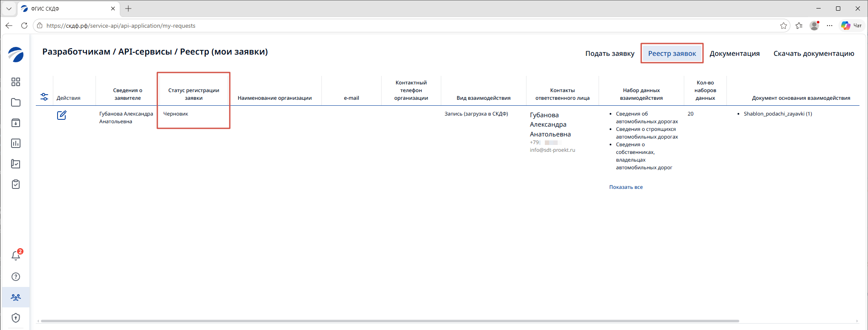The height and width of the screenshot is (330, 868).
Task: Open the Copilot Чат button
Action: [852, 26]
